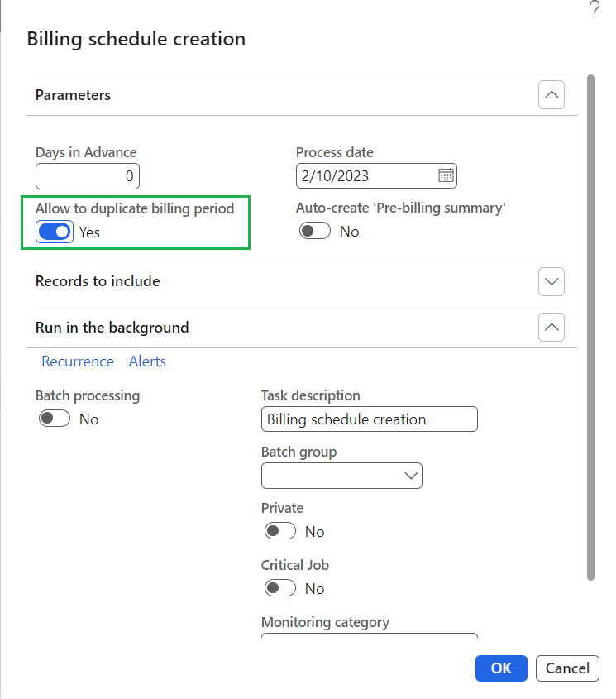Screen dimensions: 616x699
Task: Disable Allow to duplicate billing period
Action: click(x=55, y=232)
